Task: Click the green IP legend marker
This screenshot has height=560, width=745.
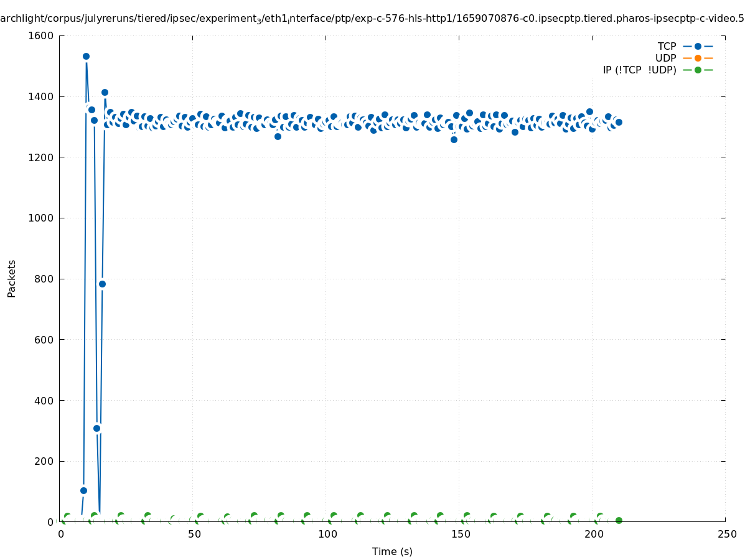Action: tap(698, 70)
